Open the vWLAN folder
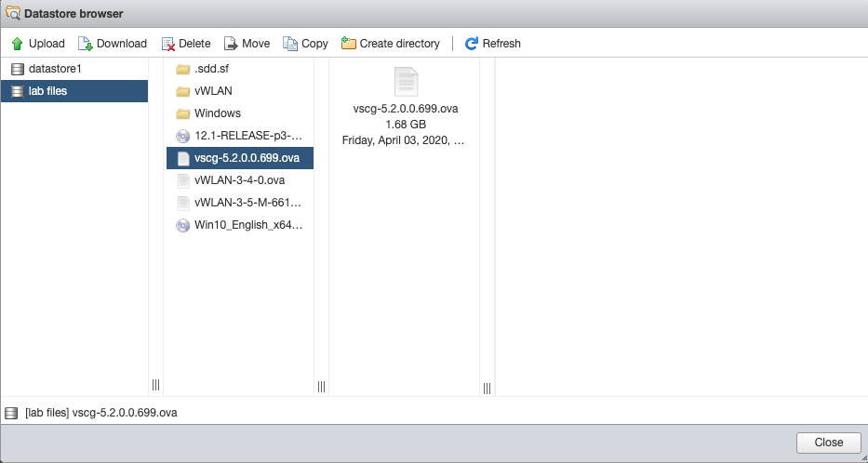This screenshot has height=463, width=868. click(213, 91)
